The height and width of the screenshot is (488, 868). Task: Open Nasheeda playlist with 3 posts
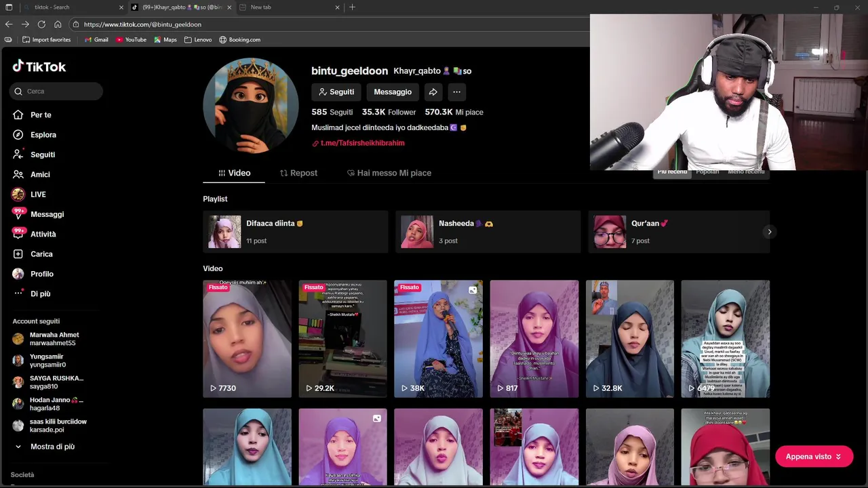488,232
